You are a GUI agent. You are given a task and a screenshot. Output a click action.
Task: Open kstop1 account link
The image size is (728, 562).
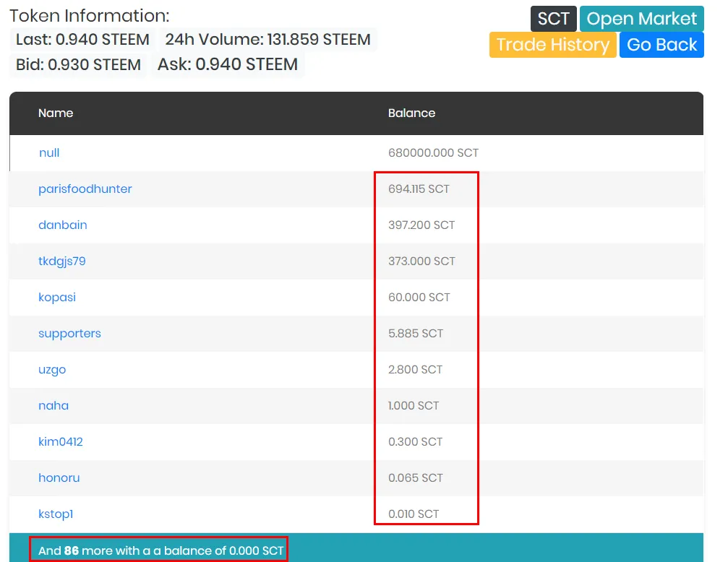coord(55,514)
